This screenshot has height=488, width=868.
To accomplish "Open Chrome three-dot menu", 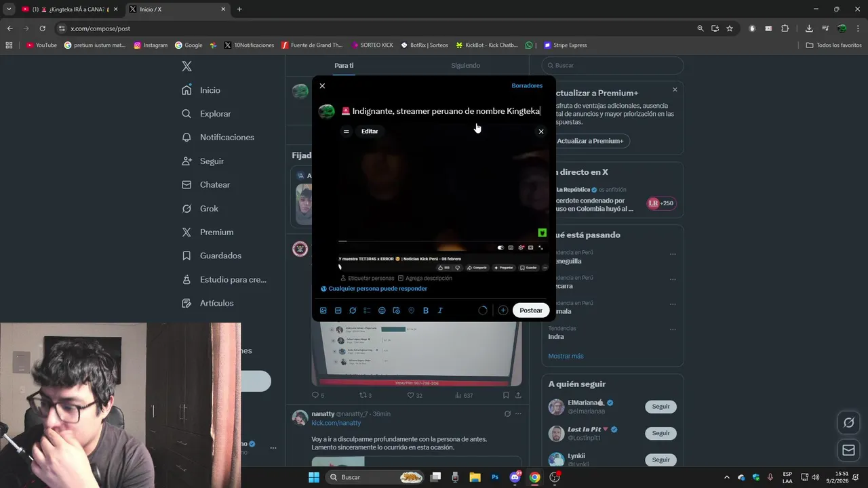I will tap(859, 28).
